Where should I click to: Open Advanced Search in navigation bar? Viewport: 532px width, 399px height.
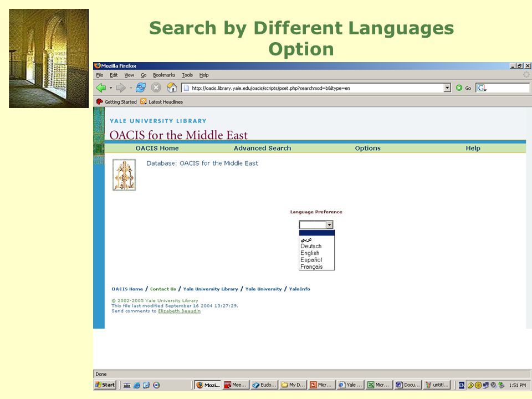262,149
